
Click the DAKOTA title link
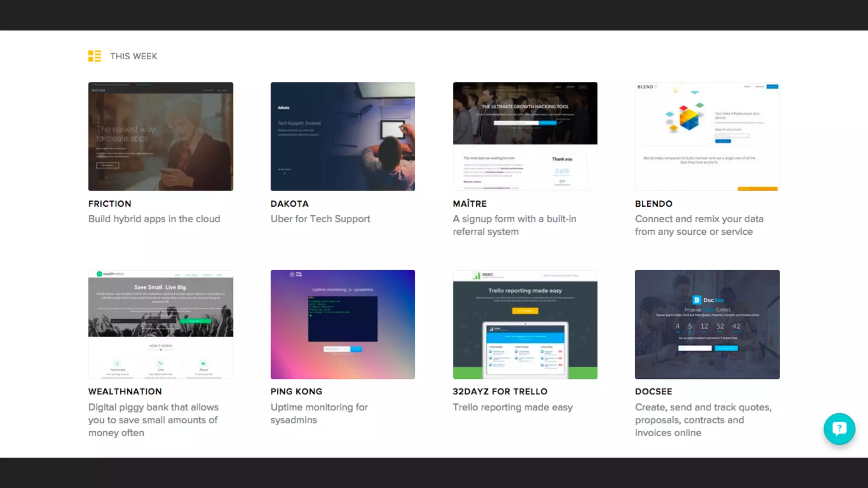(x=289, y=204)
